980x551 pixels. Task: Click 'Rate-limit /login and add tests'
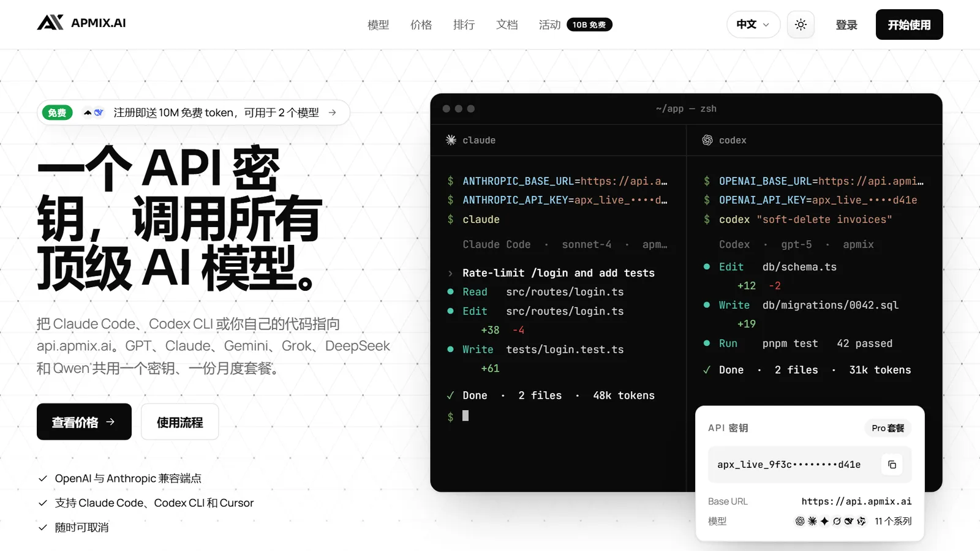point(559,273)
